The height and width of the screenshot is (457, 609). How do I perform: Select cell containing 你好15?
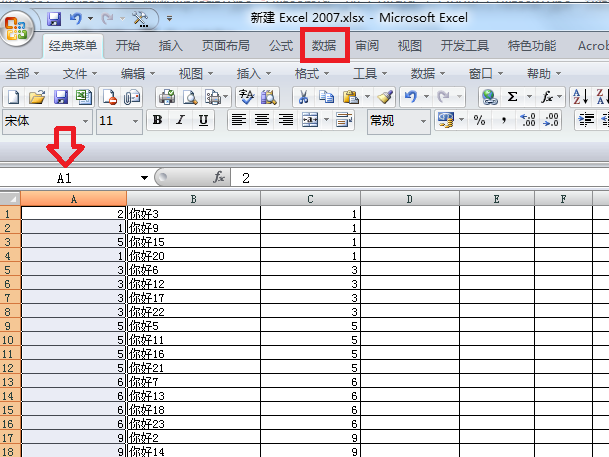193,242
